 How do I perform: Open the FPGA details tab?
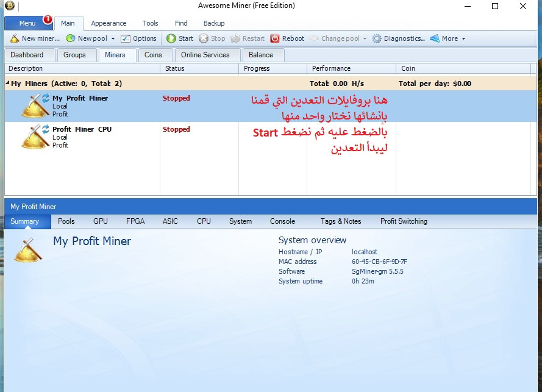[135, 221]
